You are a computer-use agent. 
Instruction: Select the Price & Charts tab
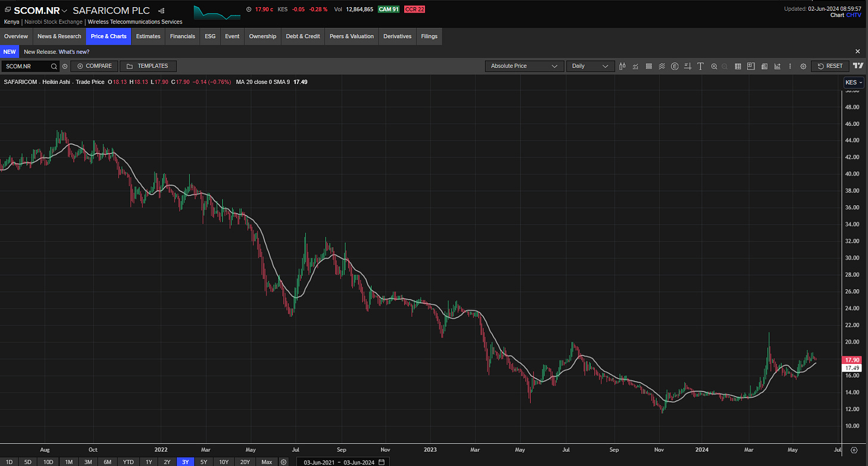(x=108, y=36)
